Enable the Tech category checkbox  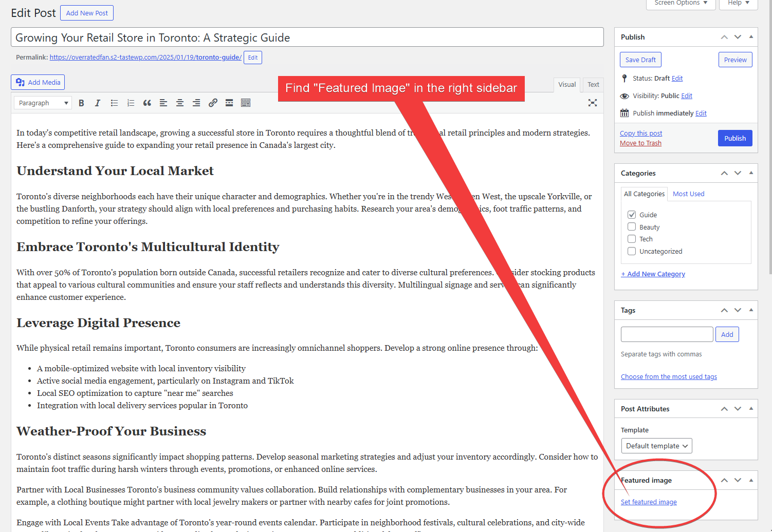tap(632, 239)
